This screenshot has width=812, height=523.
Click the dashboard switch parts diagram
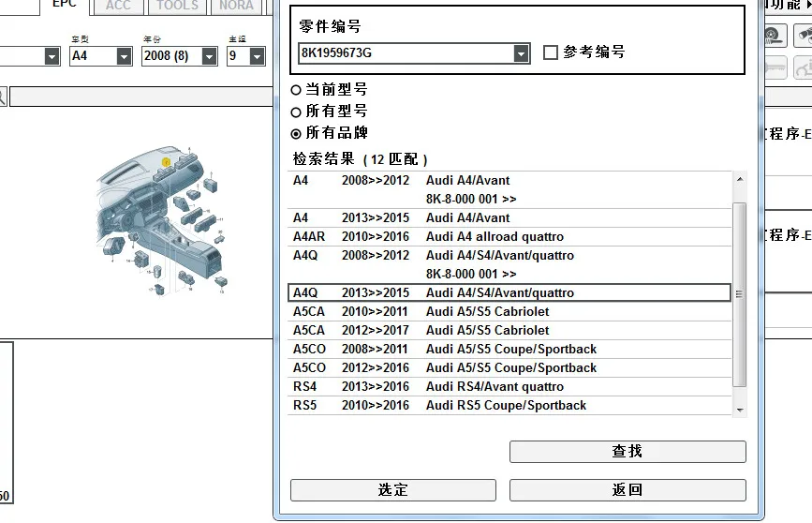pos(162,221)
